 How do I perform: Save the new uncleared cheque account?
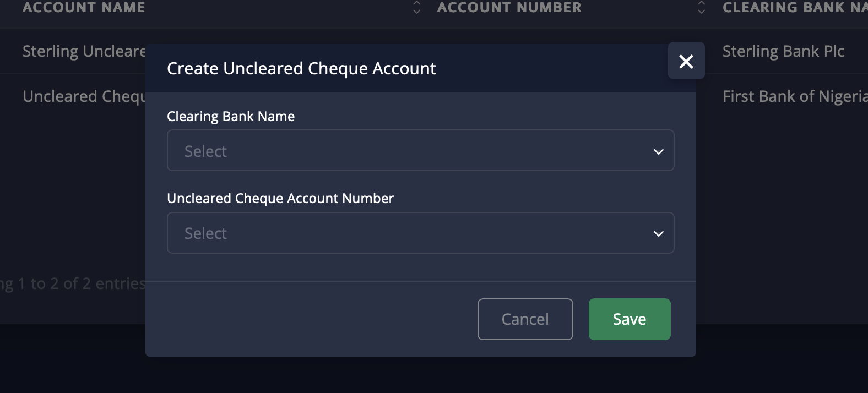[x=629, y=319]
